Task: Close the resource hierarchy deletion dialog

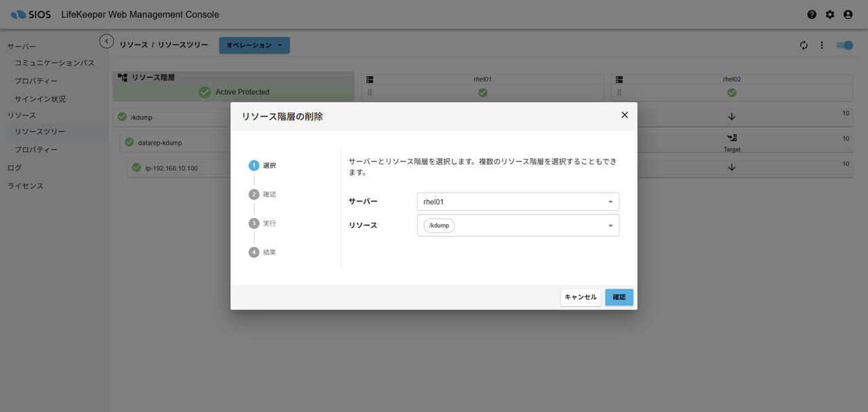Action: coord(625,115)
